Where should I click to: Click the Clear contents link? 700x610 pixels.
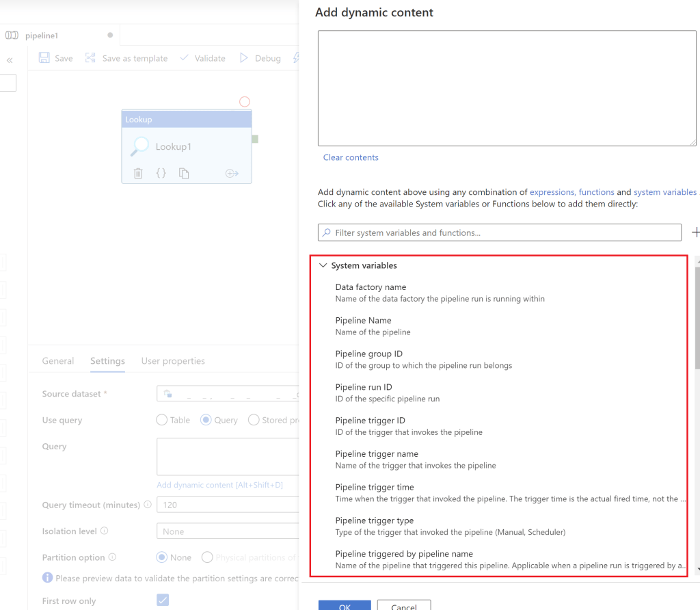point(351,157)
